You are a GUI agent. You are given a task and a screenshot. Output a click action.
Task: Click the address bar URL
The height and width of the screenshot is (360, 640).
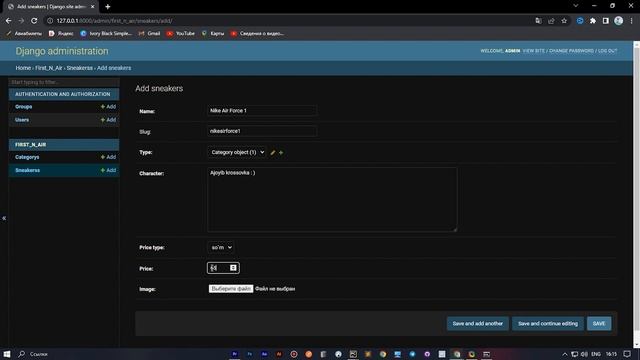114,21
